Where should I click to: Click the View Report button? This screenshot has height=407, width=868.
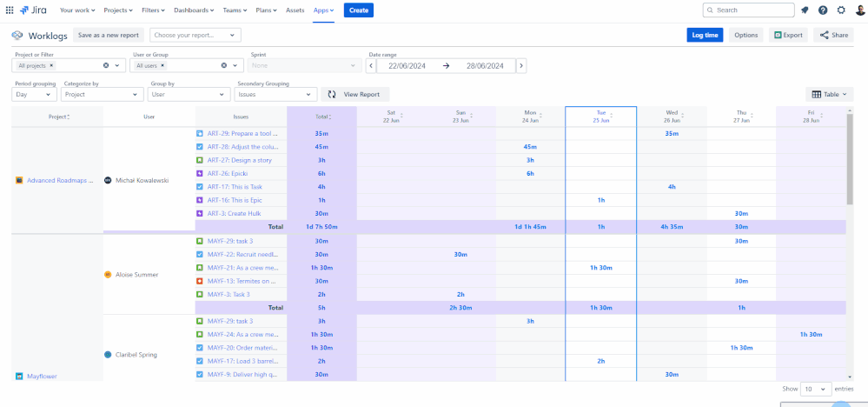pos(355,94)
